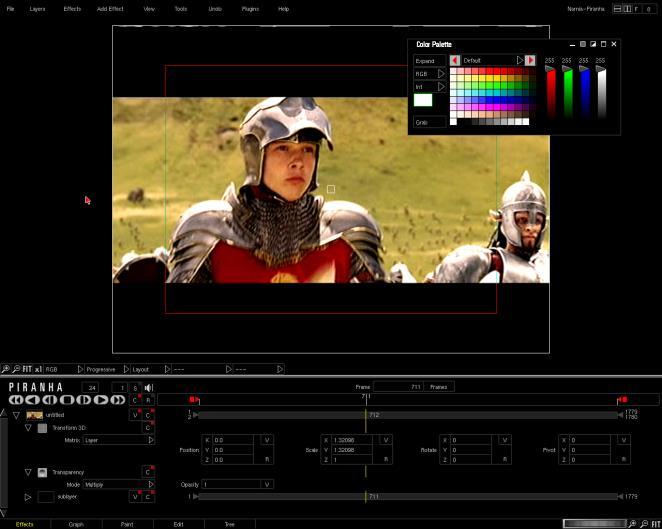662x529 pixels.
Task: Set viewer zoom to x1
Action: coord(38,369)
